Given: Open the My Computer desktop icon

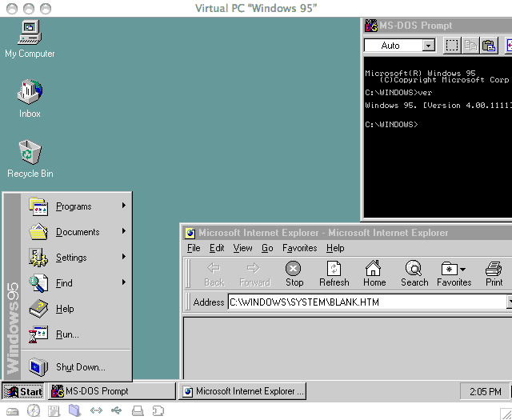Looking at the screenshot, I should pyautogui.click(x=30, y=39).
